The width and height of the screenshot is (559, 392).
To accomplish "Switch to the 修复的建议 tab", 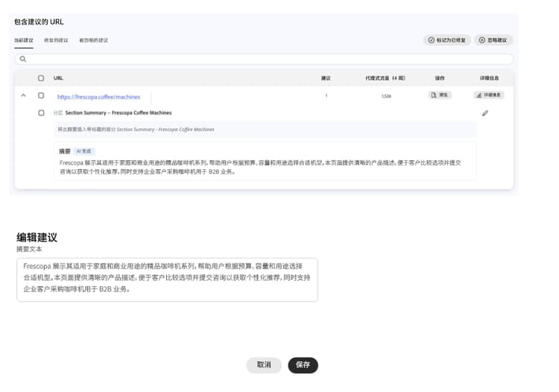I will (56, 40).
